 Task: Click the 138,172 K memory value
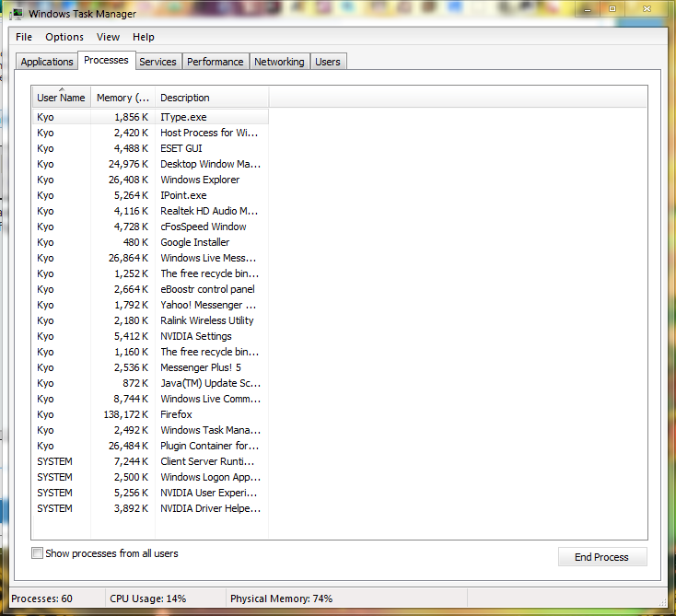tap(126, 414)
